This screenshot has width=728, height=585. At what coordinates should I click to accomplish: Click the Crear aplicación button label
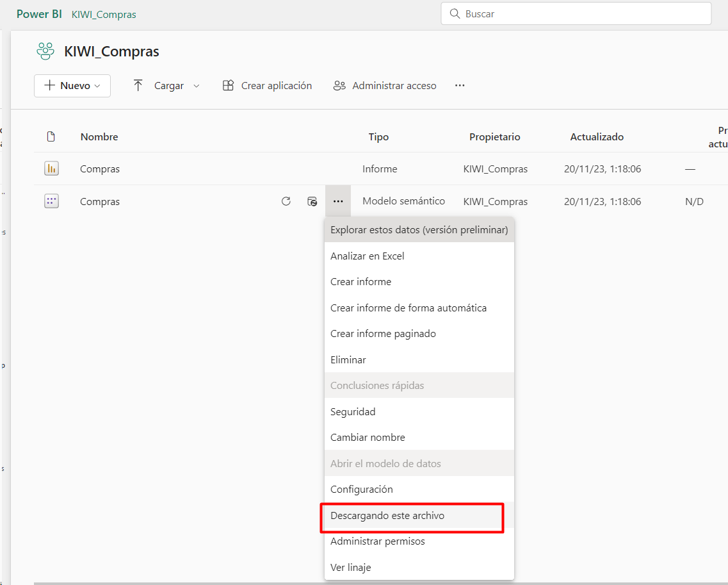pyautogui.click(x=276, y=85)
